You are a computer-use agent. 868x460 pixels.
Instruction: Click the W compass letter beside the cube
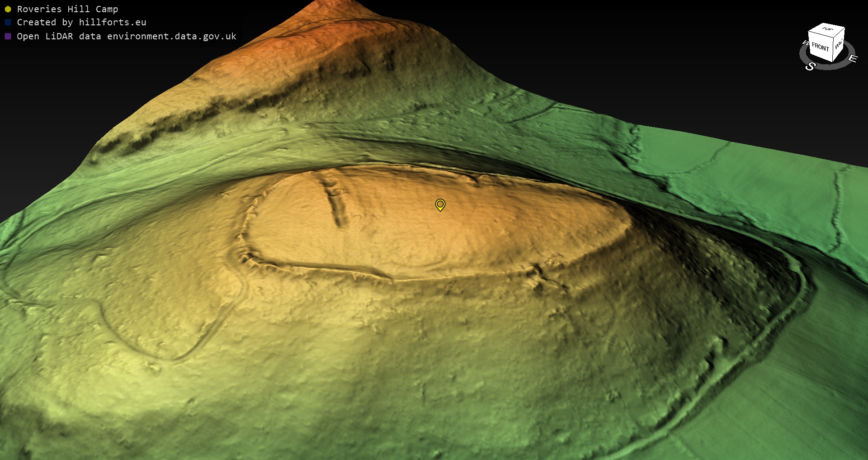pyautogui.click(x=805, y=43)
